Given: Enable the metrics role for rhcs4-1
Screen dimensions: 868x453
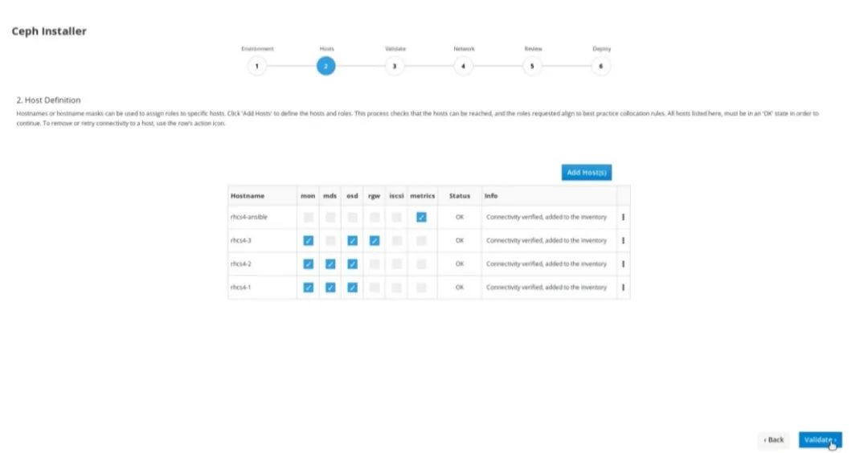Looking at the screenshot, I should [421, 288].
